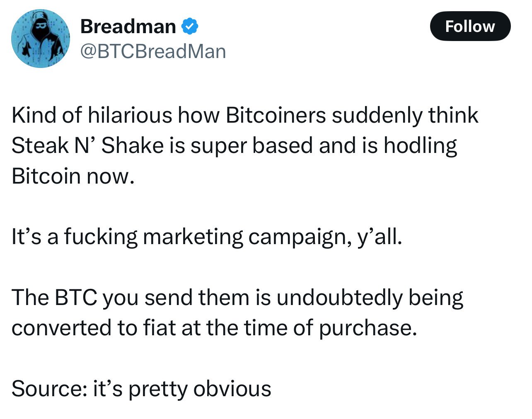This screenshot has width=532, height=419.
Task: Click the word "Bitcoiners" in the tweet
Action: 276,115
